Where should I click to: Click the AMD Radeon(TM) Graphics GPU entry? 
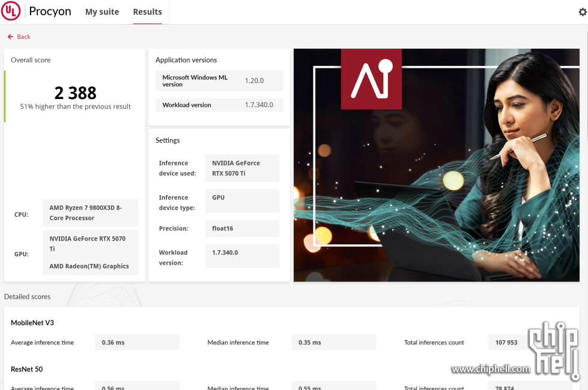tap(90, 266)
